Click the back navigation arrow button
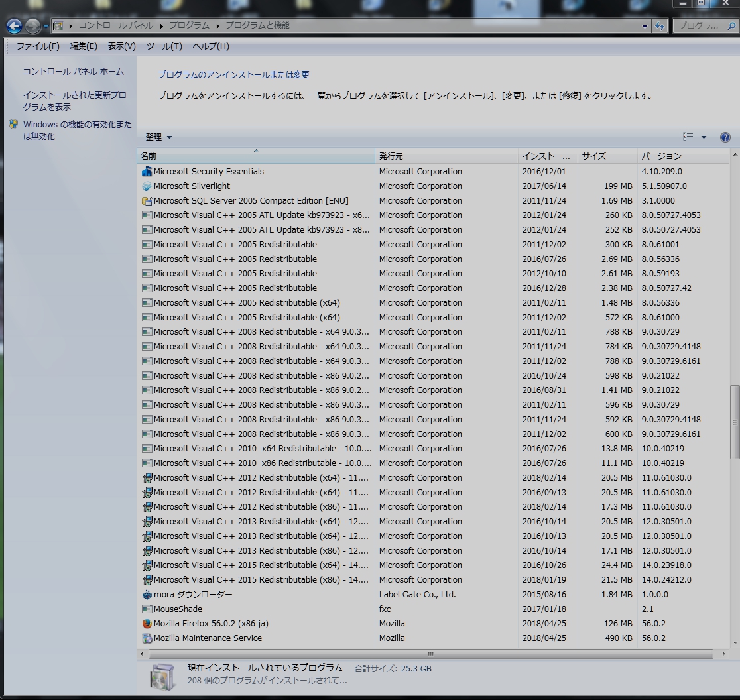 [14, 26]
